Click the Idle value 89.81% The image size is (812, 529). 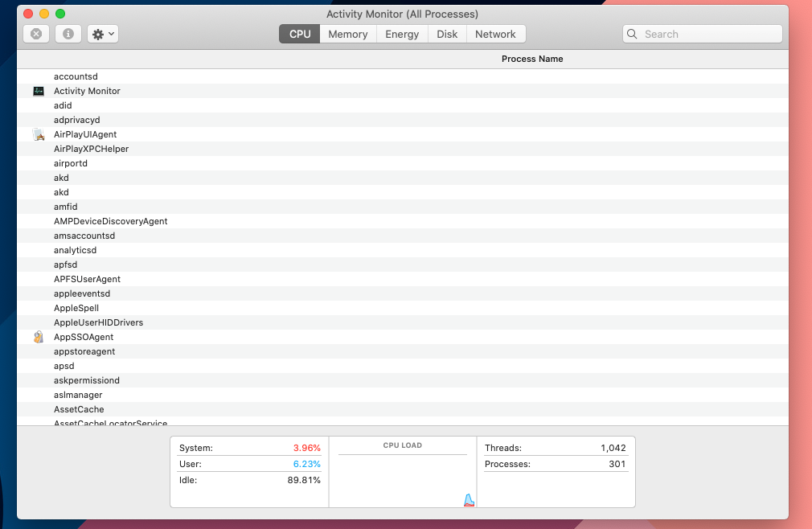pyautogui.click(x=304, y=480)
